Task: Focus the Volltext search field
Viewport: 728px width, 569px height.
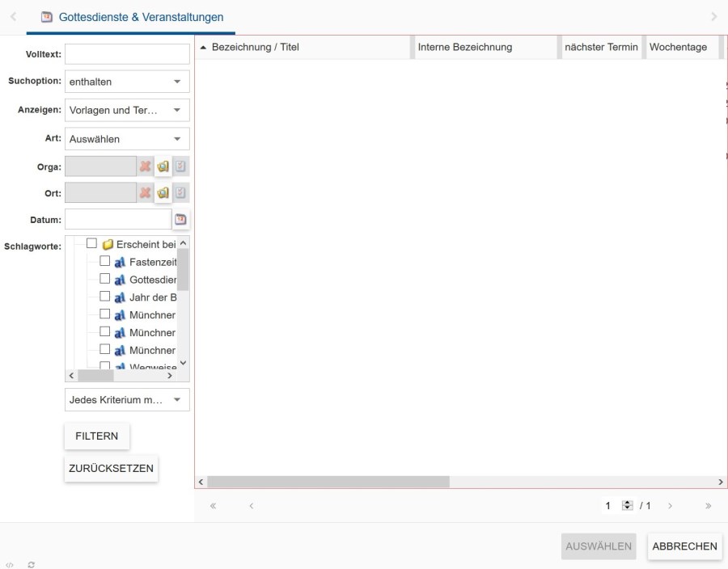Action: (x=127, y=54)
